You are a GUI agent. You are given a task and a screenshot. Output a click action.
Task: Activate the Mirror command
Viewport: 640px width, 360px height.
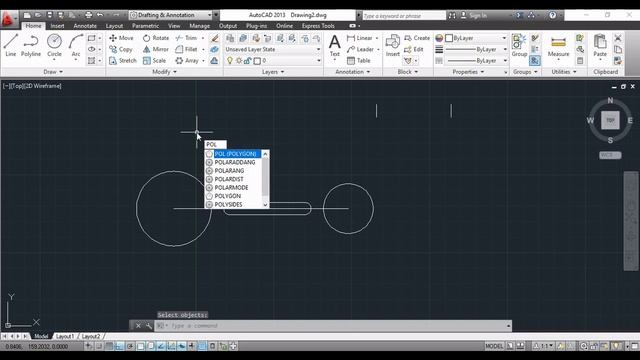tap(156, 49)
